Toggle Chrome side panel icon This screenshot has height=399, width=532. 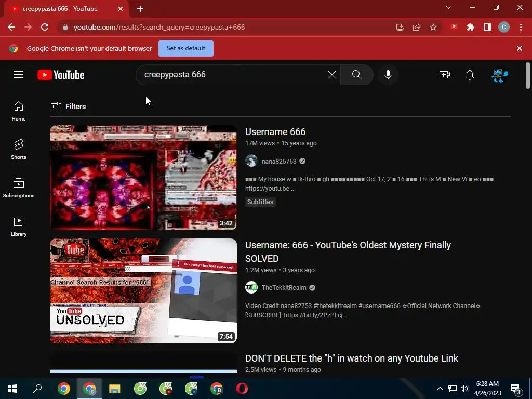(487, 27)
